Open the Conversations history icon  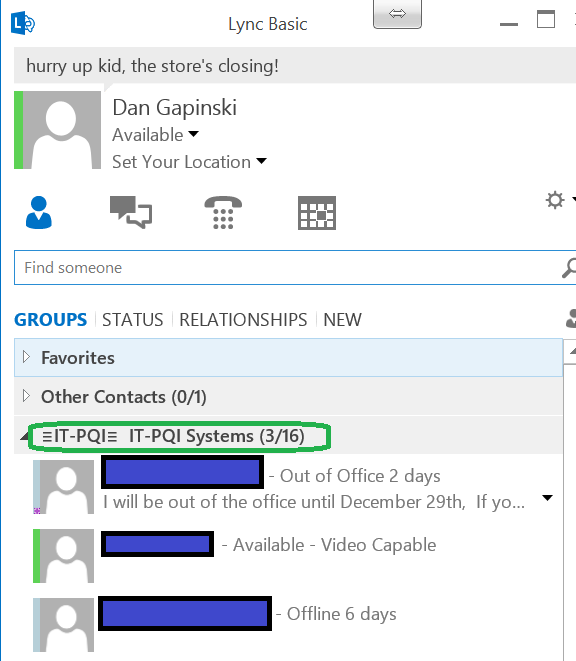pos(131,212)
